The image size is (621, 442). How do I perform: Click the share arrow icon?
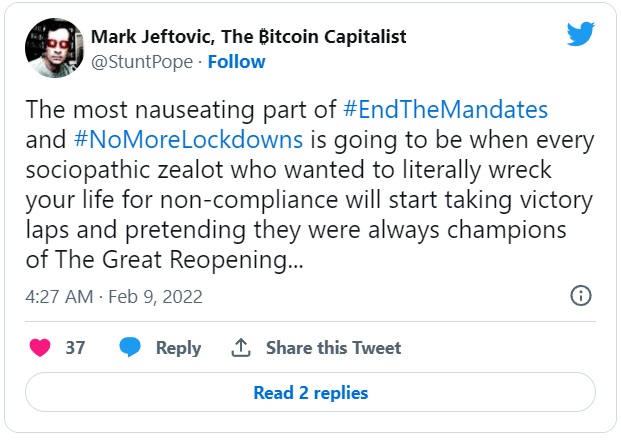click(x=240, y=348)
